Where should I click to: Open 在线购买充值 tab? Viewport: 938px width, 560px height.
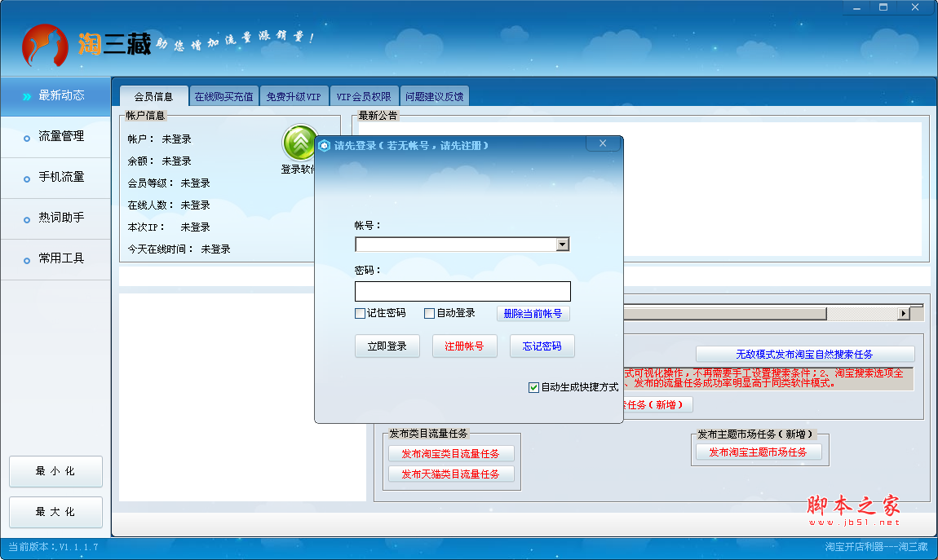click(223, 96)
